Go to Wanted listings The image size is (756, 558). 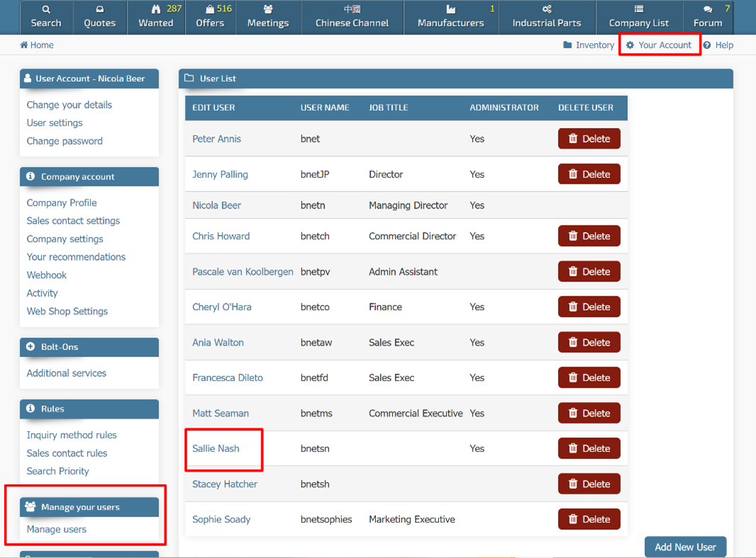click(x=156, y=17)
